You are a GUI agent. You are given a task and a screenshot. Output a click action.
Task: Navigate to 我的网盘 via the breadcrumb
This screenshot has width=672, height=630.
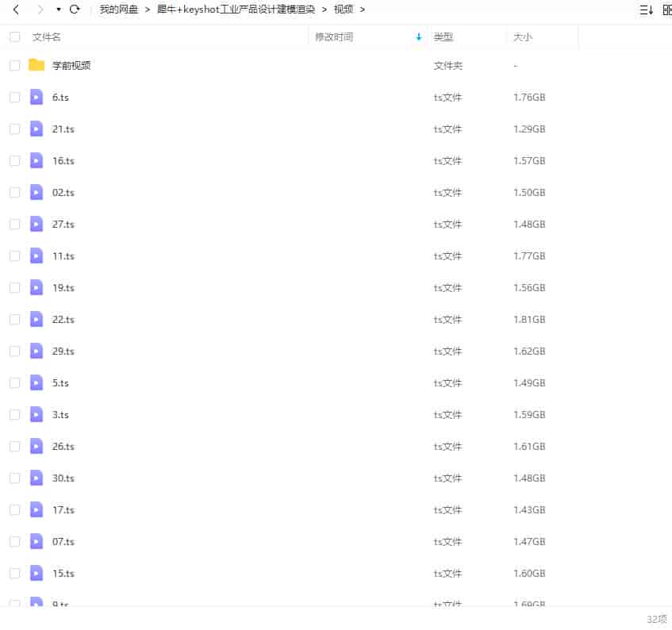click(x=117, y=10)
